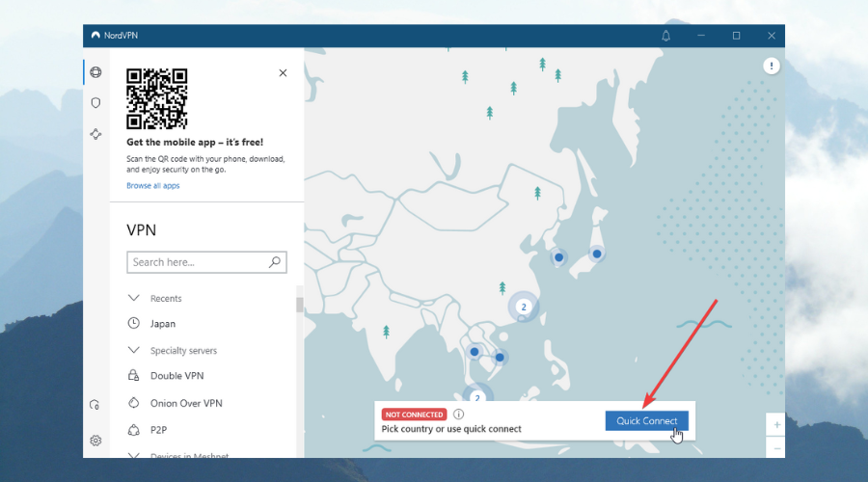Open the Meshnet icon in sidebar
Screen dimensions: 868x482
coord(95,134)
